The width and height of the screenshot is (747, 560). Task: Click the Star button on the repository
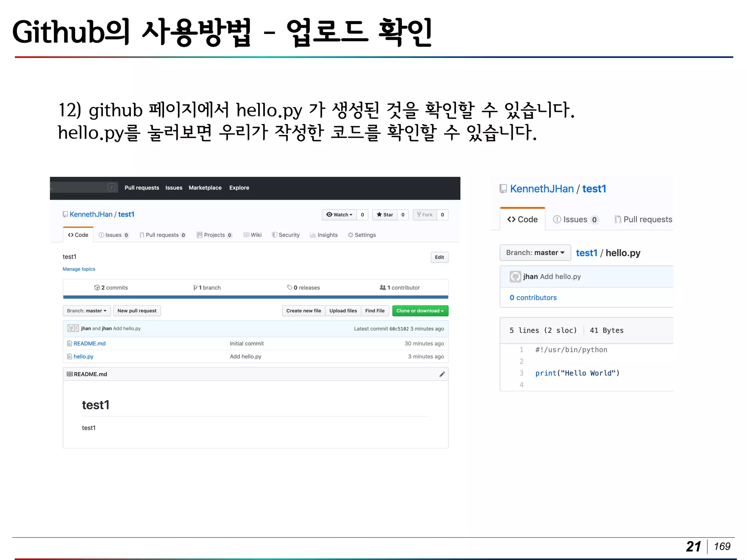[x=385, y=215]
